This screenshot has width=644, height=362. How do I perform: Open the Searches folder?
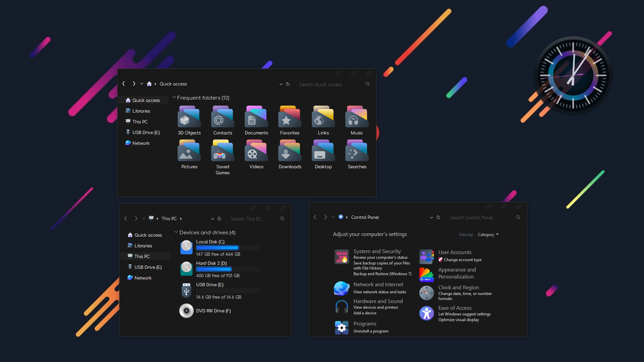(x=357, y=153)
